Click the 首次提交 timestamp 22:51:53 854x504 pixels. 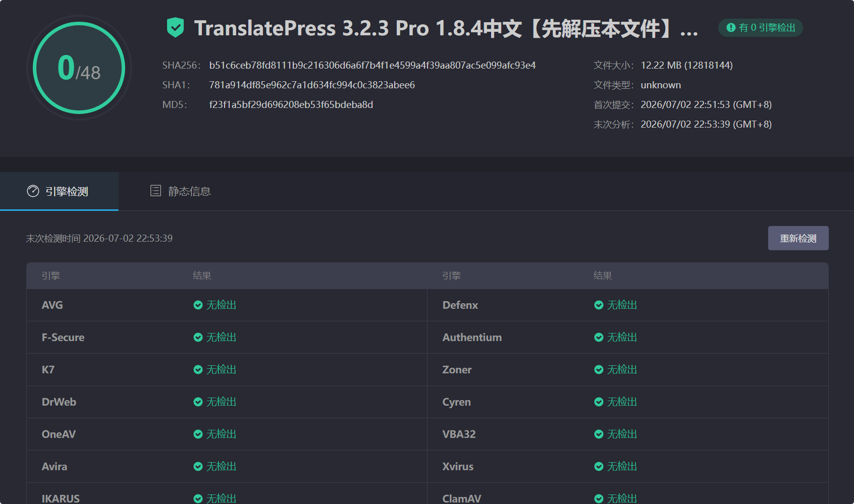coord(706,104)
